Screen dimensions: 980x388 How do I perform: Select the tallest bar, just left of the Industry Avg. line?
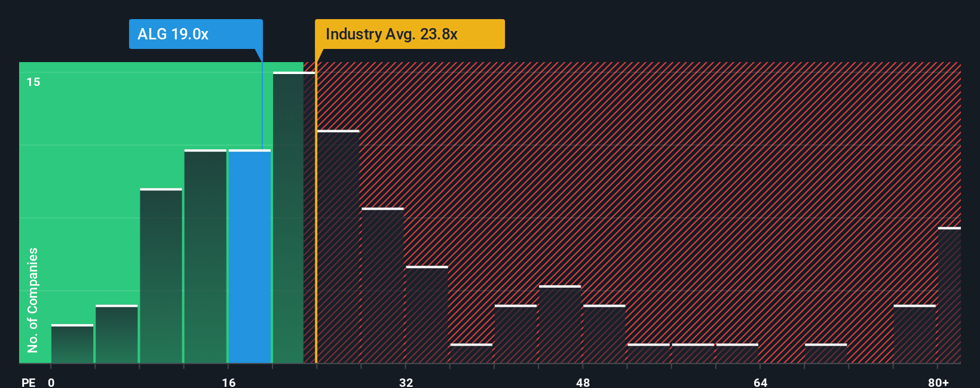point(294,217)
